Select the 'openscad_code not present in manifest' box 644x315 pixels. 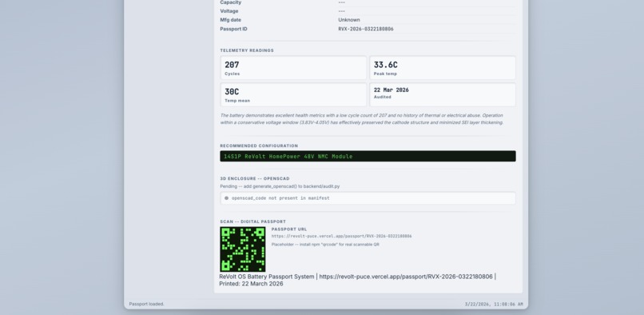coord(368,198)
